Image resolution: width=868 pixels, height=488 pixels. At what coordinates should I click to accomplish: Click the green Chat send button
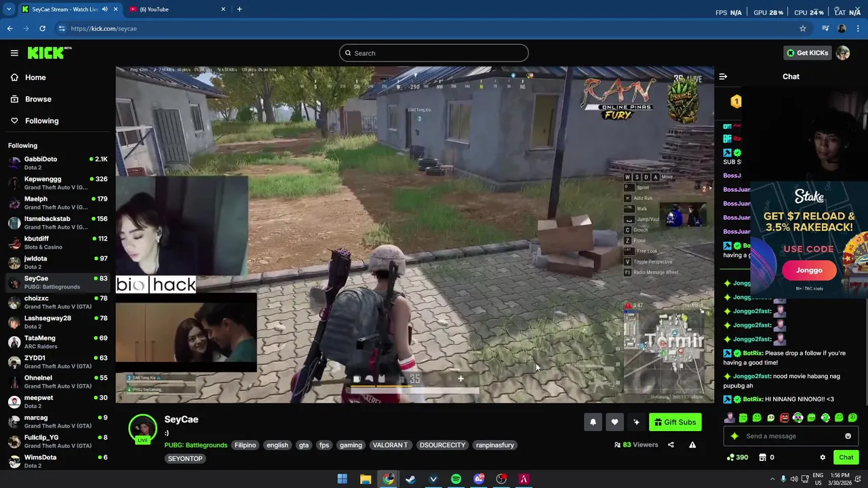pos(846,457)
